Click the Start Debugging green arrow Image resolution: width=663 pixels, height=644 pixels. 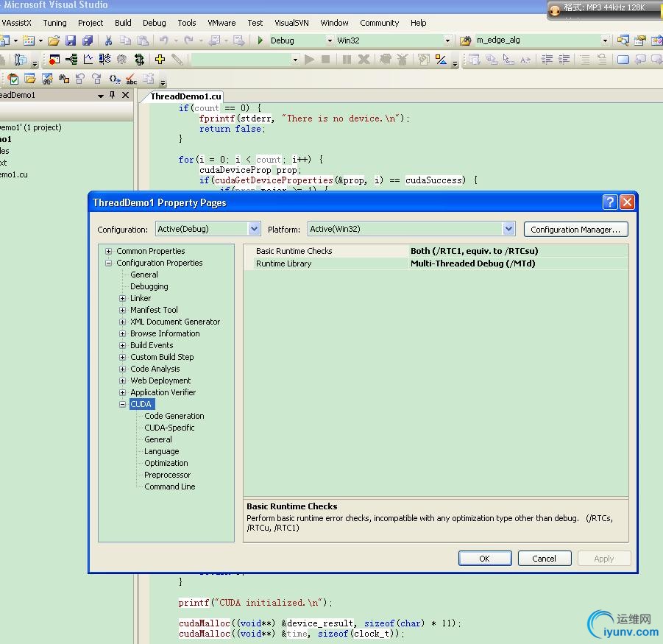(x=260, y=40)
